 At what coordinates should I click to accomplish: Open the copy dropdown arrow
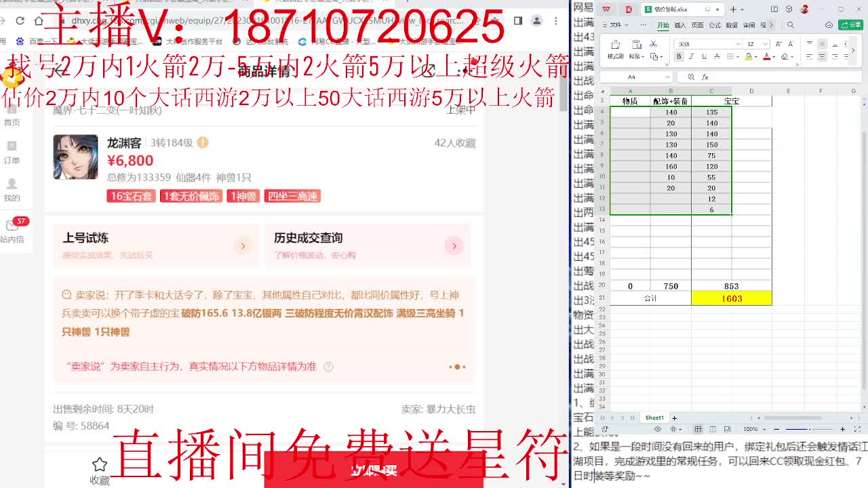coord(661,57)
